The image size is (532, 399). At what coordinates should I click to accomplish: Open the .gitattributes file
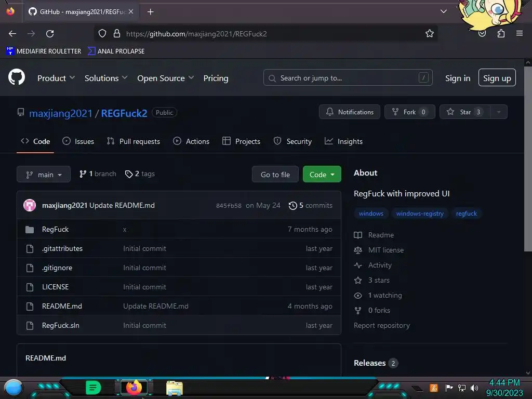pos(62,249)
